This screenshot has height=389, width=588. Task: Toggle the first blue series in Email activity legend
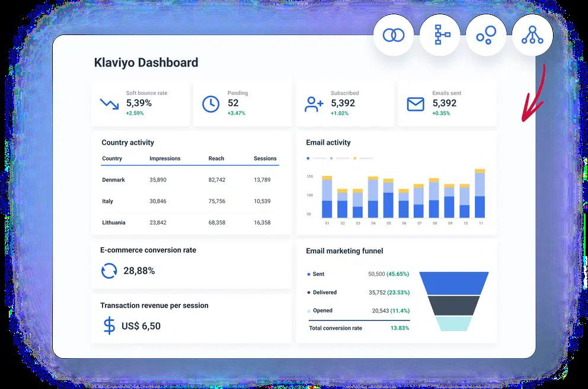click(x=308, y=158)
